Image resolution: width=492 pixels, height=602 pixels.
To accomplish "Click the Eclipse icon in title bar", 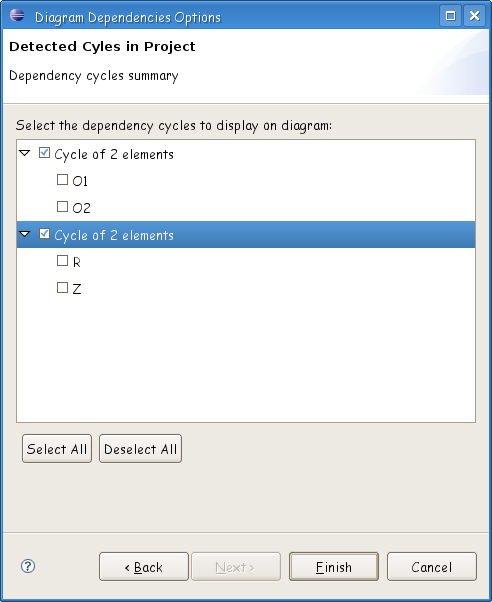I will point(17,15).
